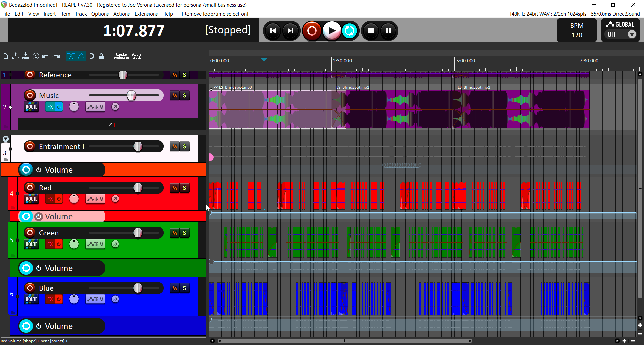The width and height of the screenshot is (644, 345).
Task: Open the Extensions menu
Action: pyautogui.click(x=146, y=14)
